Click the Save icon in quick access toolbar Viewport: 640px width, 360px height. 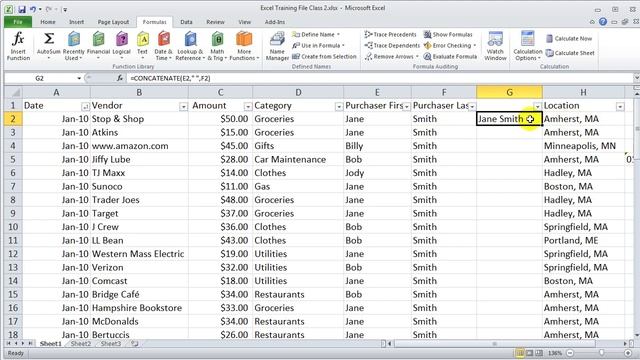coord(22,9)
